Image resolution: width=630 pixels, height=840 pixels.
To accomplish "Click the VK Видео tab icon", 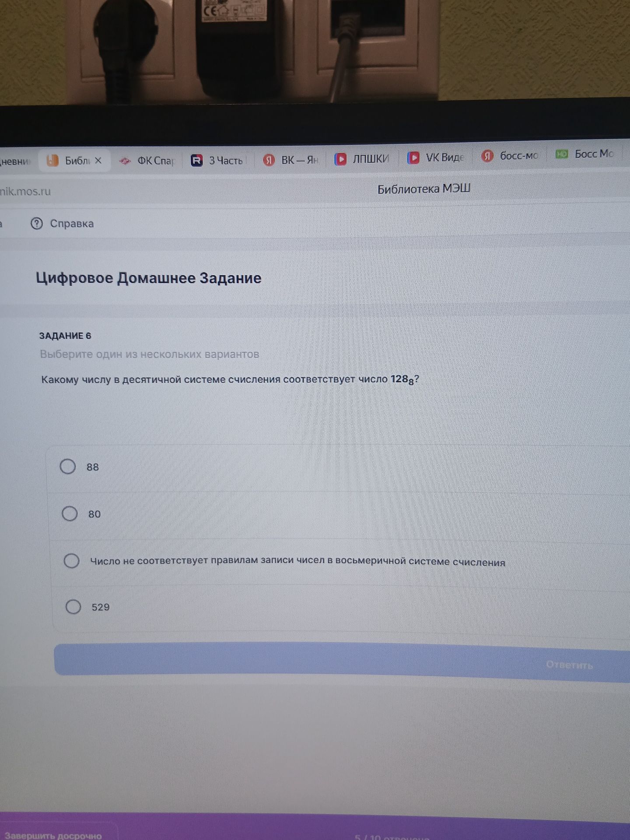I will pyautogui.click(x=413, y=157).
